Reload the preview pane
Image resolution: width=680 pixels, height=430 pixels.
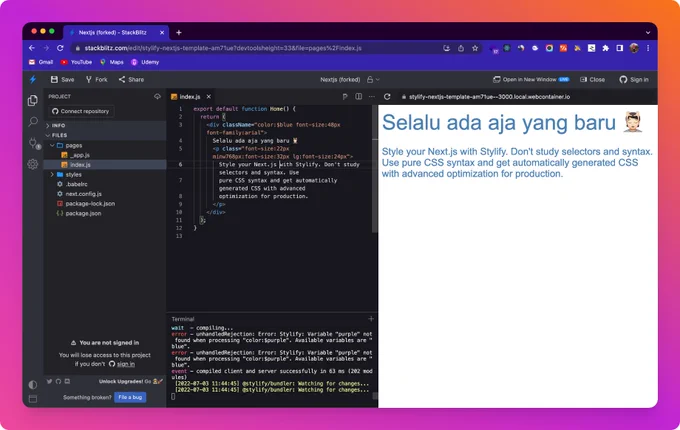tap(387, 96)
